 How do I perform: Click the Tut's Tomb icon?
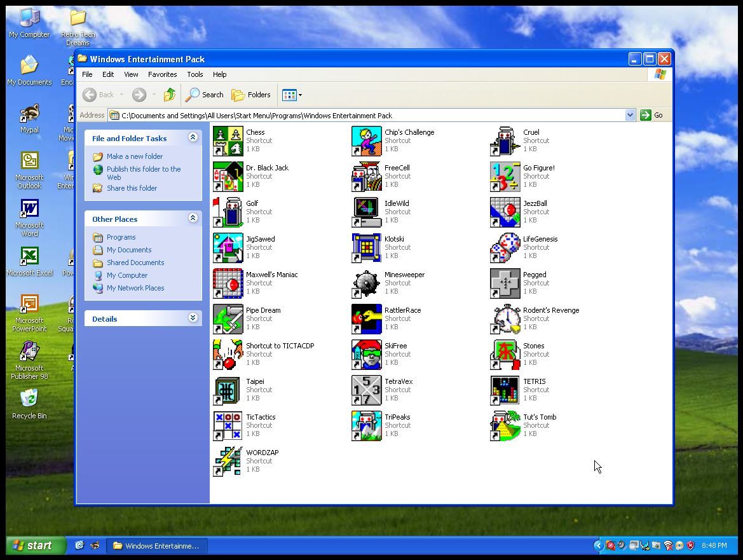[505, 425]
